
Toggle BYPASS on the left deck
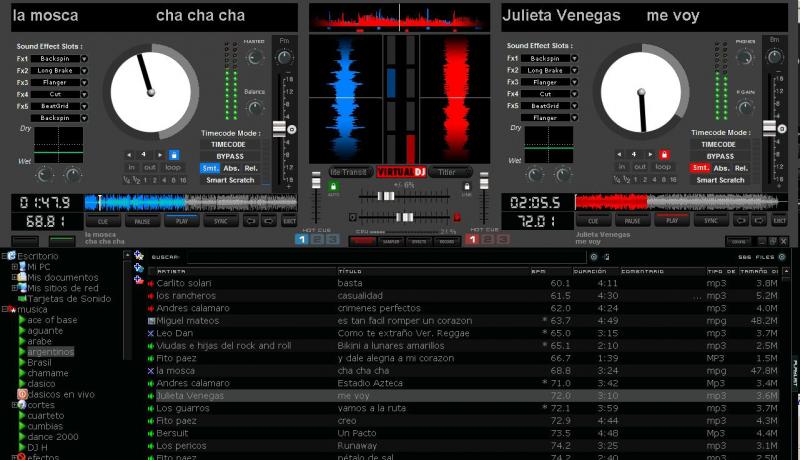pos(230,157)
